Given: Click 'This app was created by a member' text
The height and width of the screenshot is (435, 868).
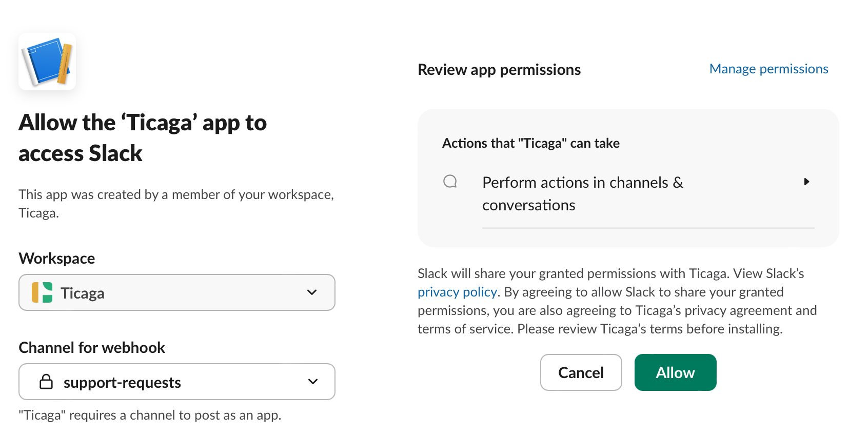Looking at the screenshot, I should [176, 204].
